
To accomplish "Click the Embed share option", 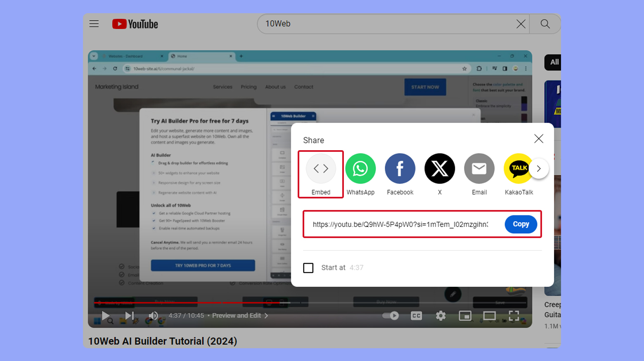I will (x=321, y=169).
